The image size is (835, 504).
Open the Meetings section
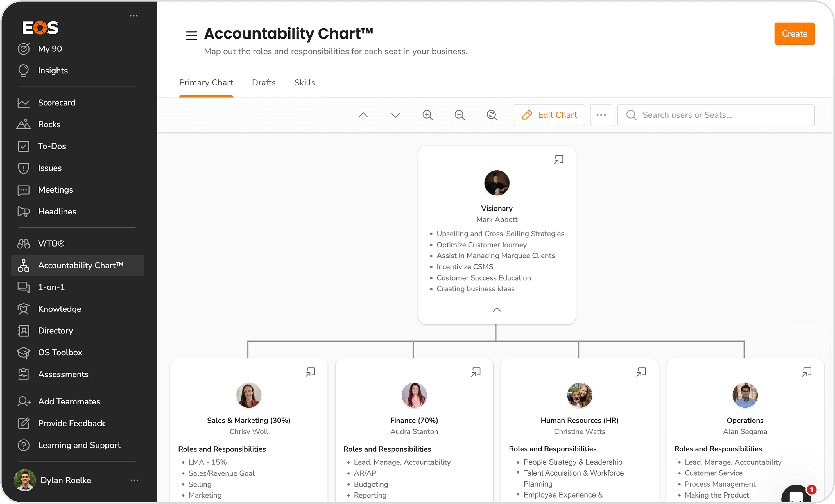55,189
